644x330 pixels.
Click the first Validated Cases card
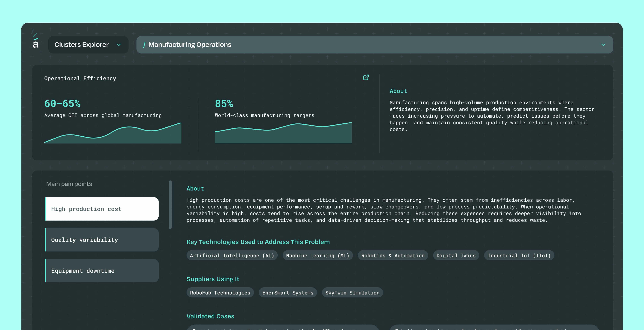pos(283,328)
